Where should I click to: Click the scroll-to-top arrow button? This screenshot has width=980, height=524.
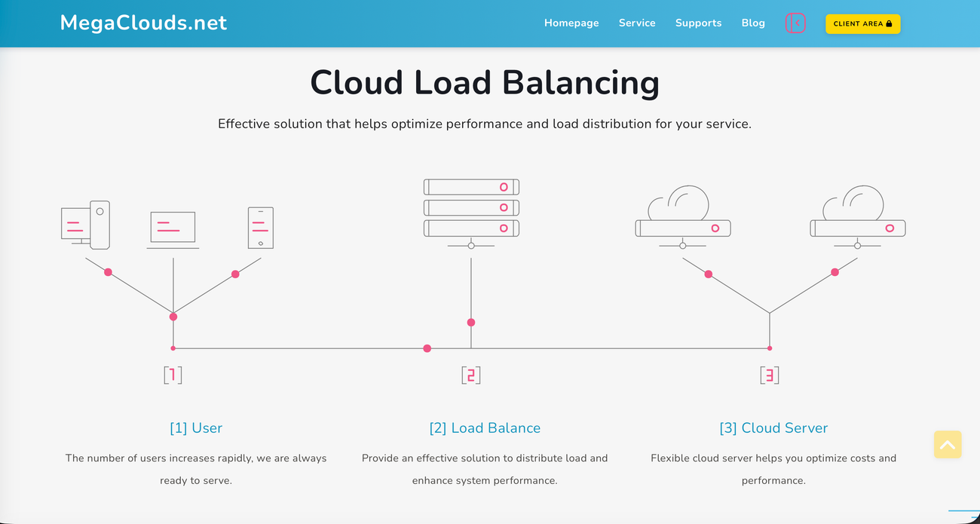pyautogui.click(x=948, y=445)
